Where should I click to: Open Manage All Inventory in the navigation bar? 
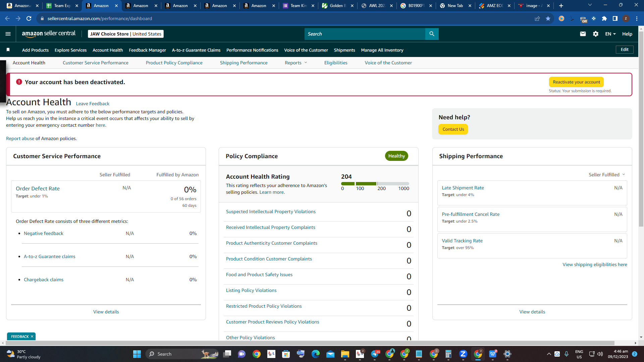pyautogui.click(x=382, y=50)
